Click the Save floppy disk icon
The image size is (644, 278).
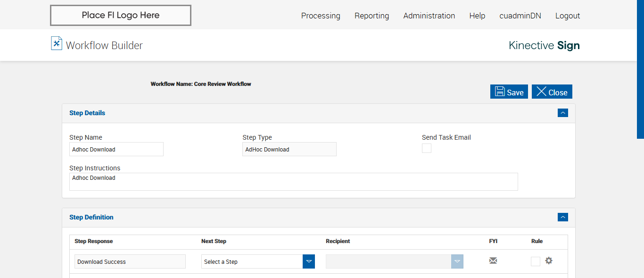coord(500,92)
